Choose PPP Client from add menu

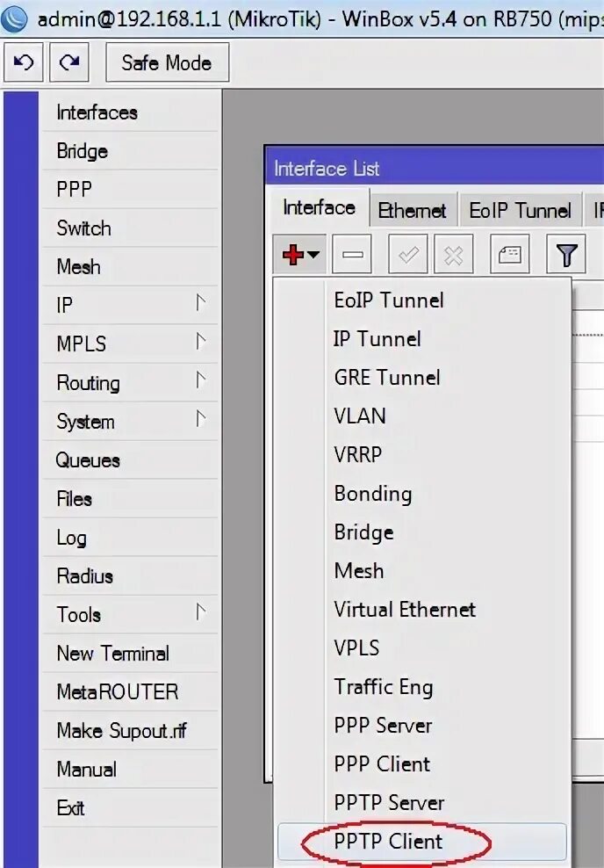coord(421,764)
